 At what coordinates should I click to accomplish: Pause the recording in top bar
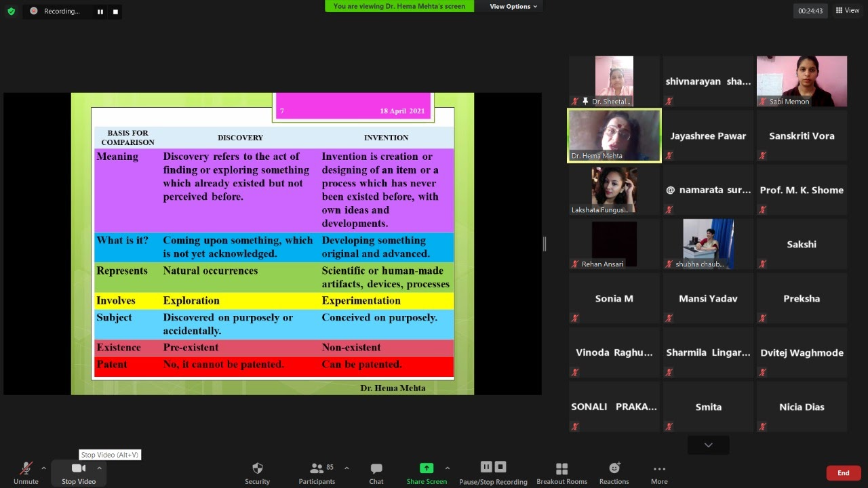100,12
